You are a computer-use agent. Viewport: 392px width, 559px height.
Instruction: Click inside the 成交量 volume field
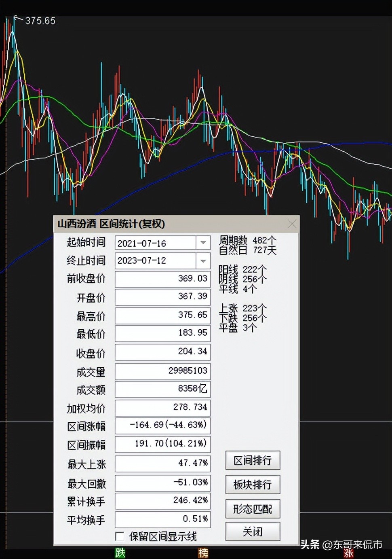(162, 371)
